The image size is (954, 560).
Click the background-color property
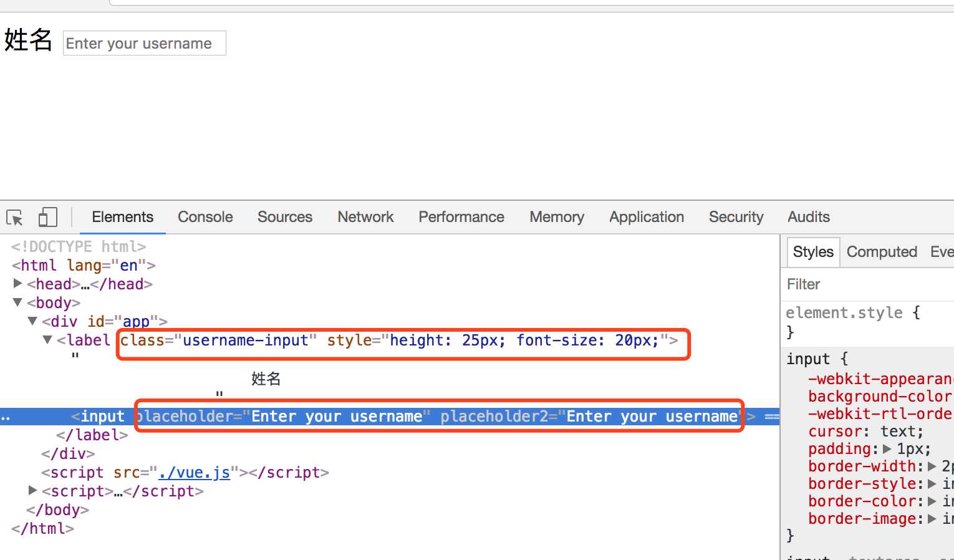pos(880,397)
